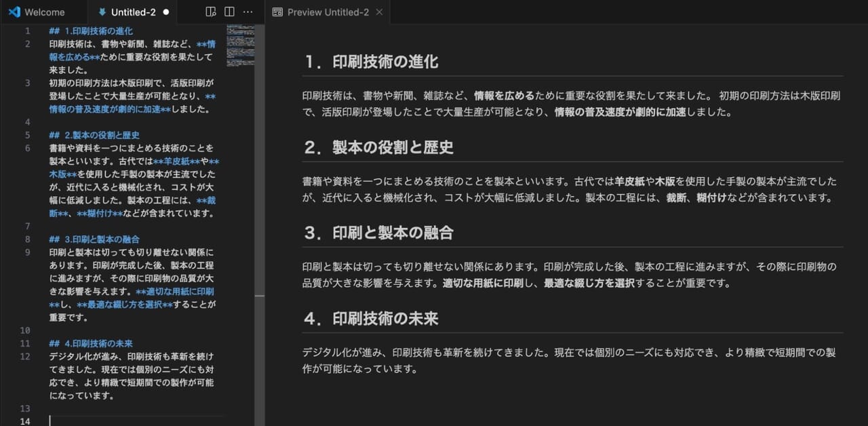Click bold text '適切な用紙に印刷' in the preview
Viewport: 868px width, 426px height.
click(x=484, y=284)
